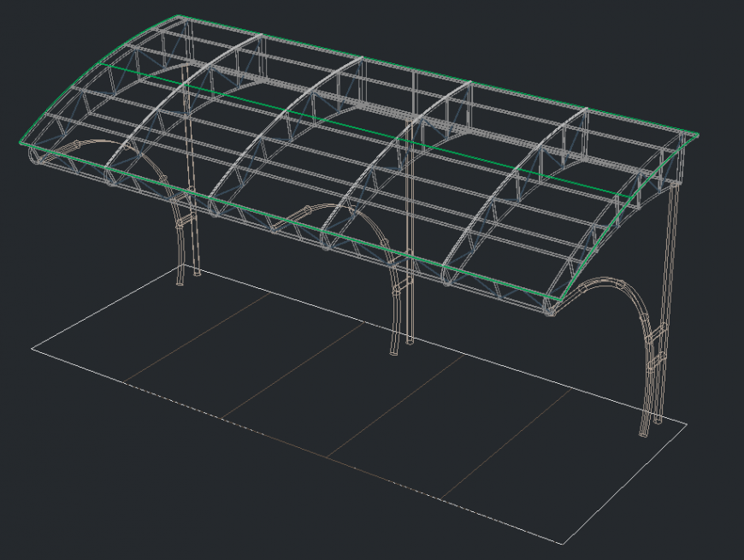
Task: Click the roof's top-right corner
Action: (698, 136)
